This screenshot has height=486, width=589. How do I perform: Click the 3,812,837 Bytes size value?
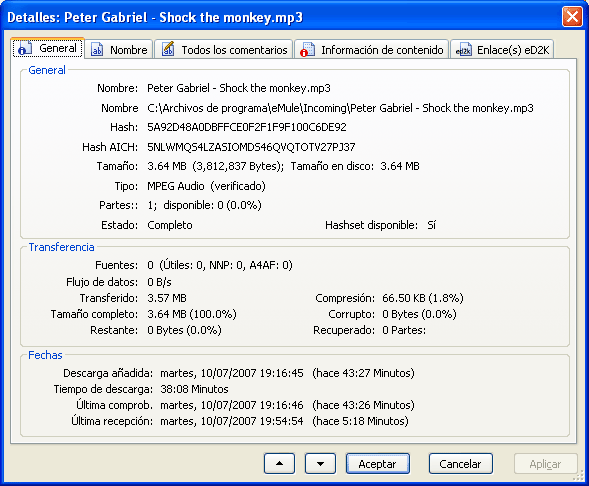[238, 166]
